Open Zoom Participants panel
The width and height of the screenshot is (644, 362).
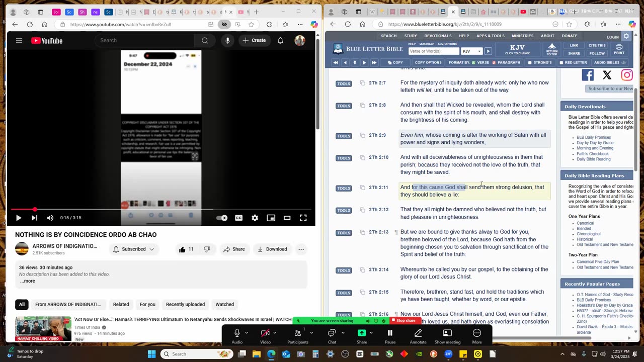(x=298, y=335)
